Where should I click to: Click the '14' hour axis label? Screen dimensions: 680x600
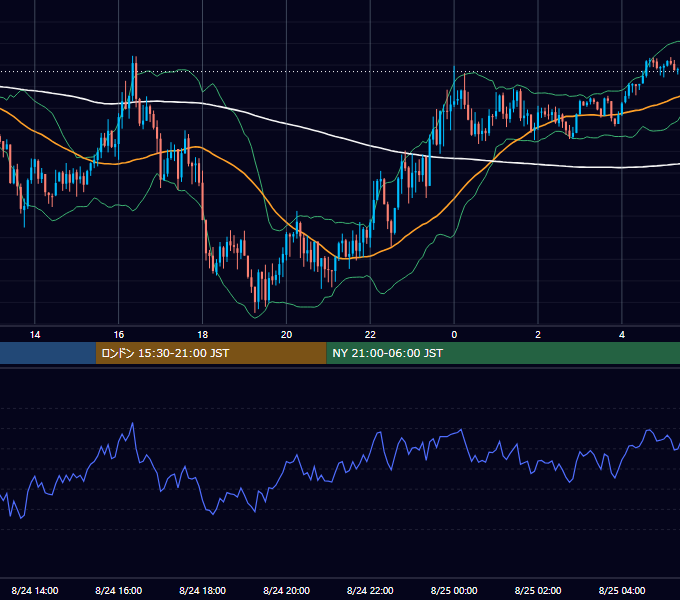pos(35,335)
